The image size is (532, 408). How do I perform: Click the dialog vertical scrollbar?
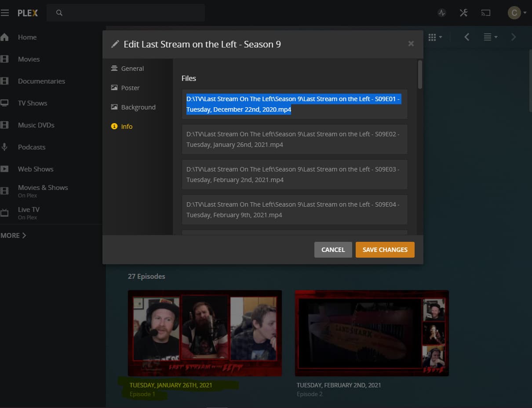click(420, 75)
